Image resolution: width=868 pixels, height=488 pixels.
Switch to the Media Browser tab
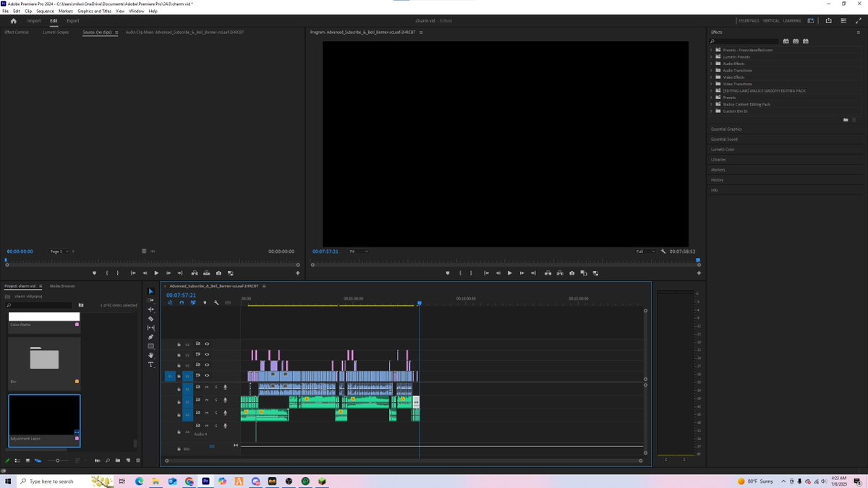click(62, 286)
